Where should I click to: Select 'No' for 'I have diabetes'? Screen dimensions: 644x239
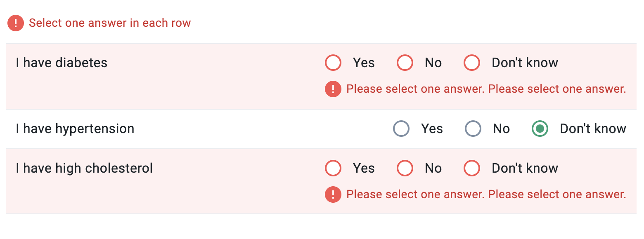pyautogui.click(x=405, y=63)
